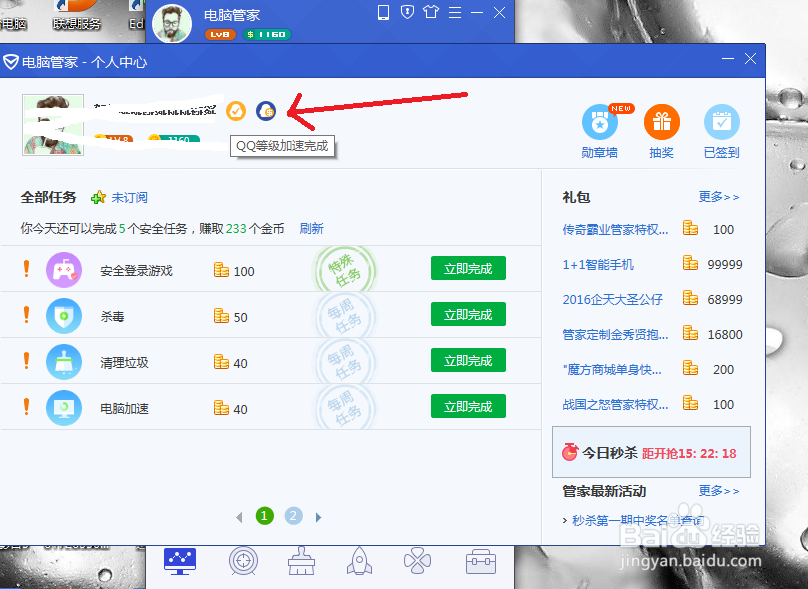Click the 未订阅 subscription link
Image resolution: width=808 pixels, height=589 pixels.
click(129, 197)
